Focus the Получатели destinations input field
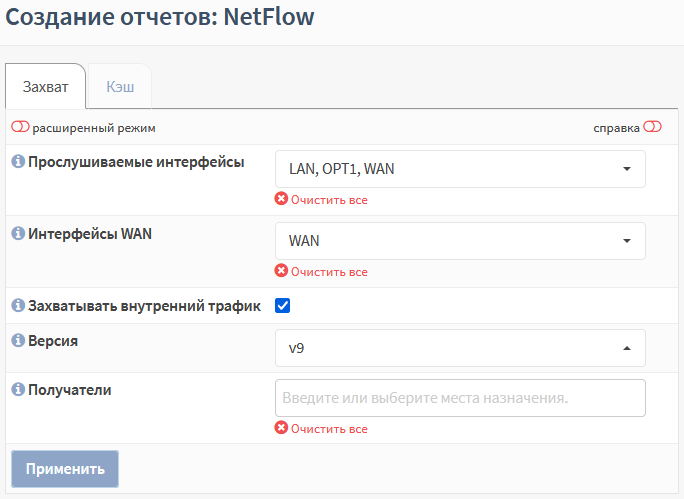The width and height of the screenshot is (684, 499). 460,398
